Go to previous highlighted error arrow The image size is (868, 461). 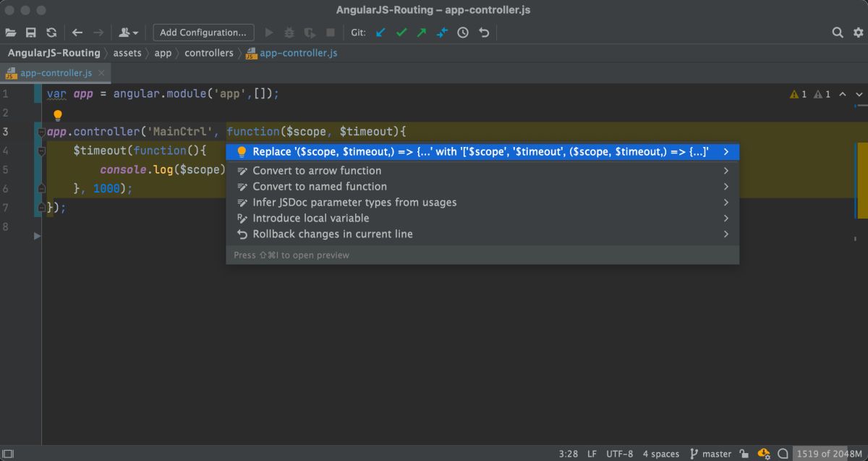[844, 94]
